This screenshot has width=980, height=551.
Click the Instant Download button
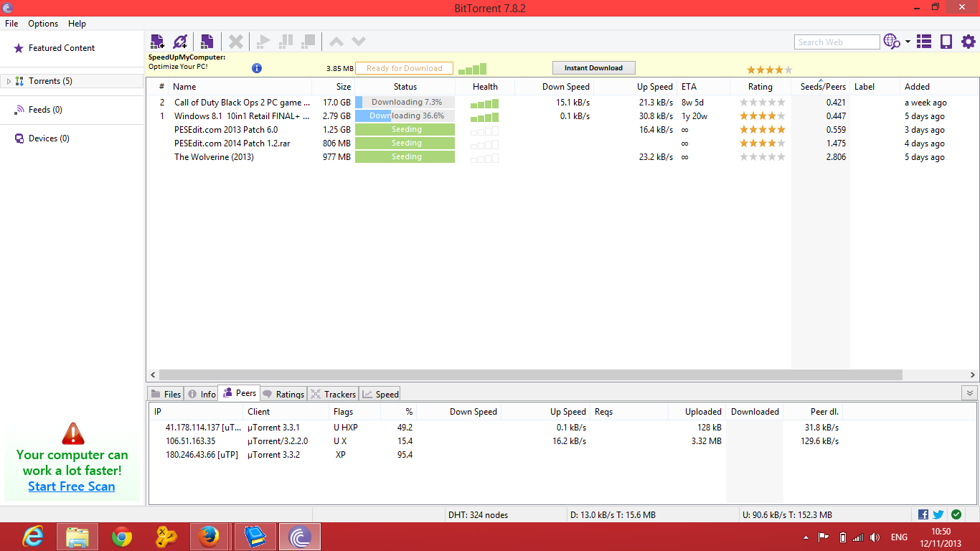pyautogui.click(x=593, y=68)
